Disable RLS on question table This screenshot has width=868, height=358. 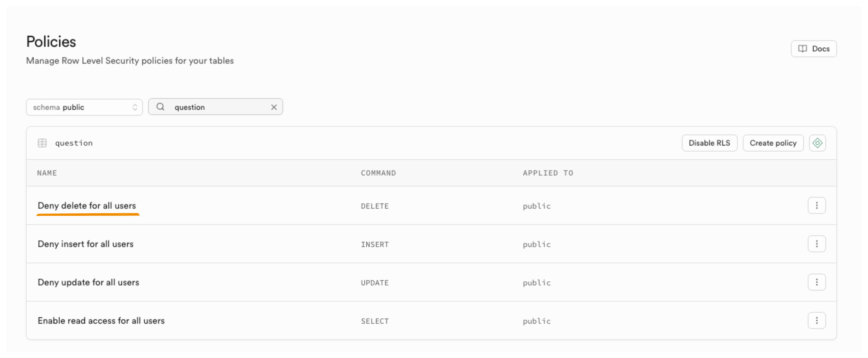click(709, 143)
